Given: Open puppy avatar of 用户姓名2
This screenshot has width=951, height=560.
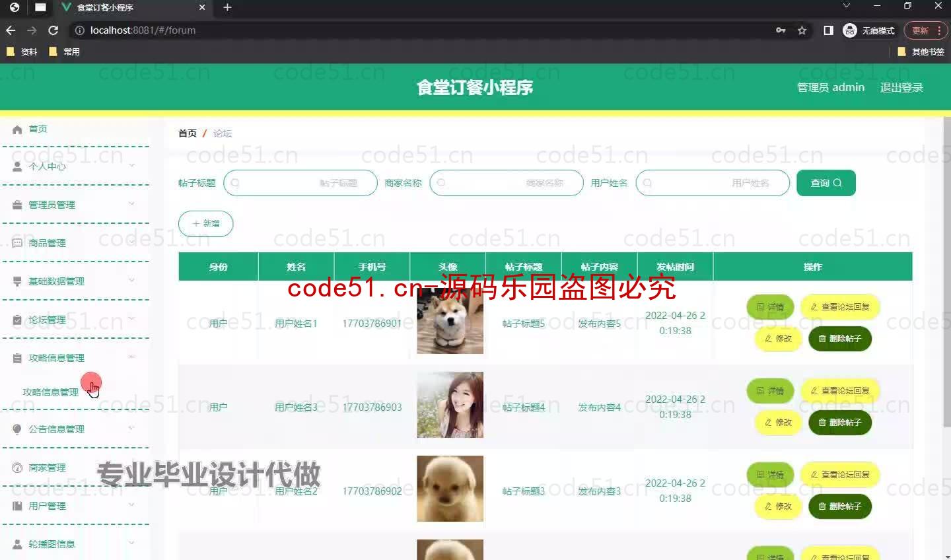Looking at the screenshot, I should [x=450, y=489].
